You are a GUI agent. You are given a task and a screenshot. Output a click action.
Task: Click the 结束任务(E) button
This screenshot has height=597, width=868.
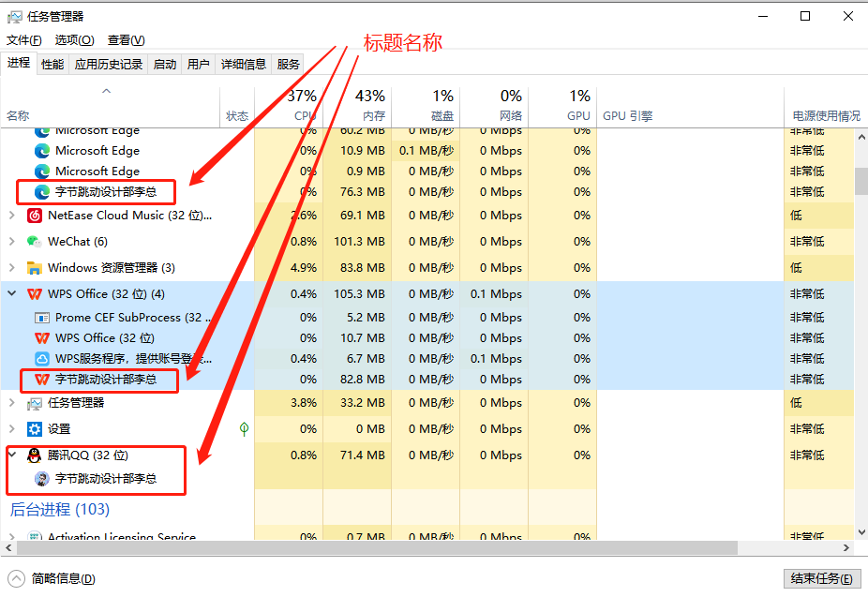tap(822, 579)
